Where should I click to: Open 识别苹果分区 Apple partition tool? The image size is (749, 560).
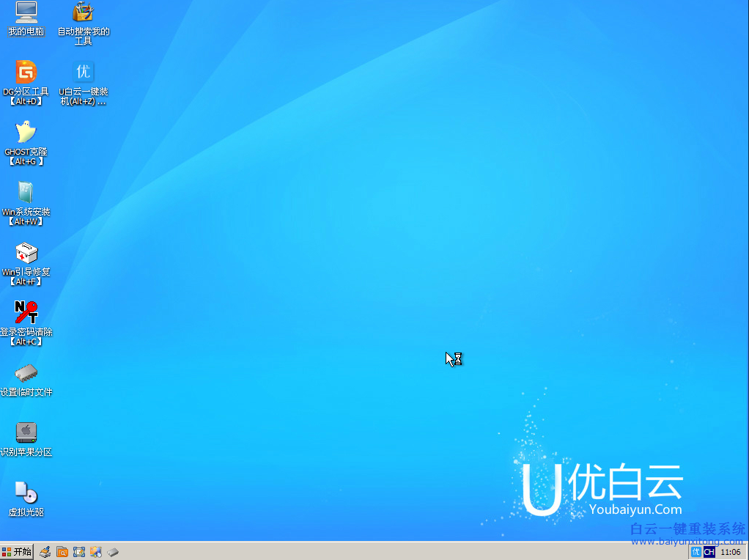click(26, 433)
